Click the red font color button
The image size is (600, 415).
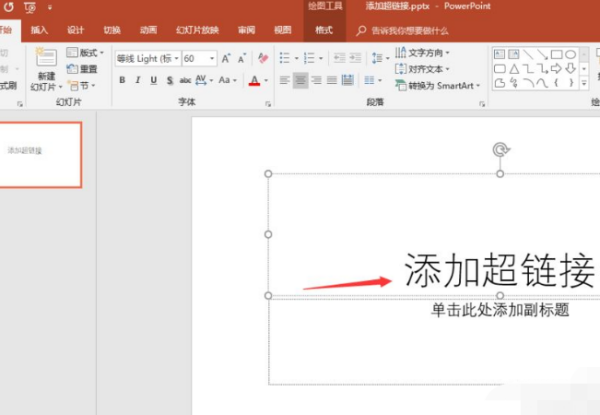254,80
